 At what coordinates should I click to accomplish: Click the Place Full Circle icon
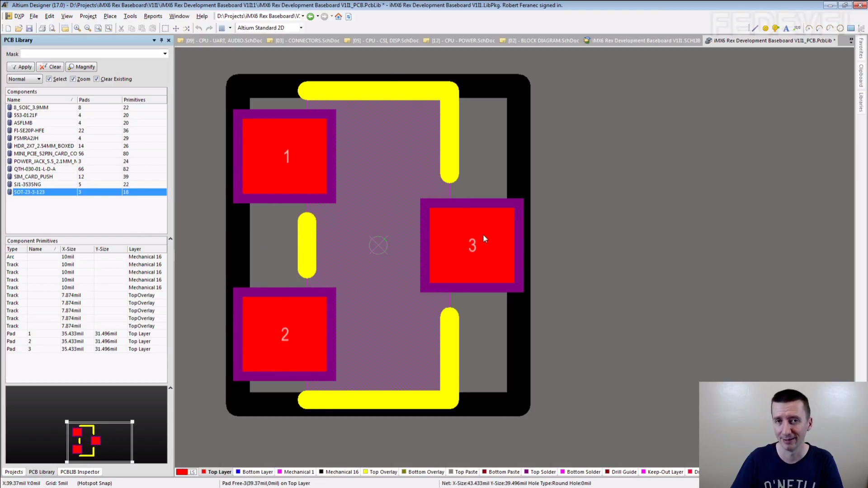click(x=840, y=28)
